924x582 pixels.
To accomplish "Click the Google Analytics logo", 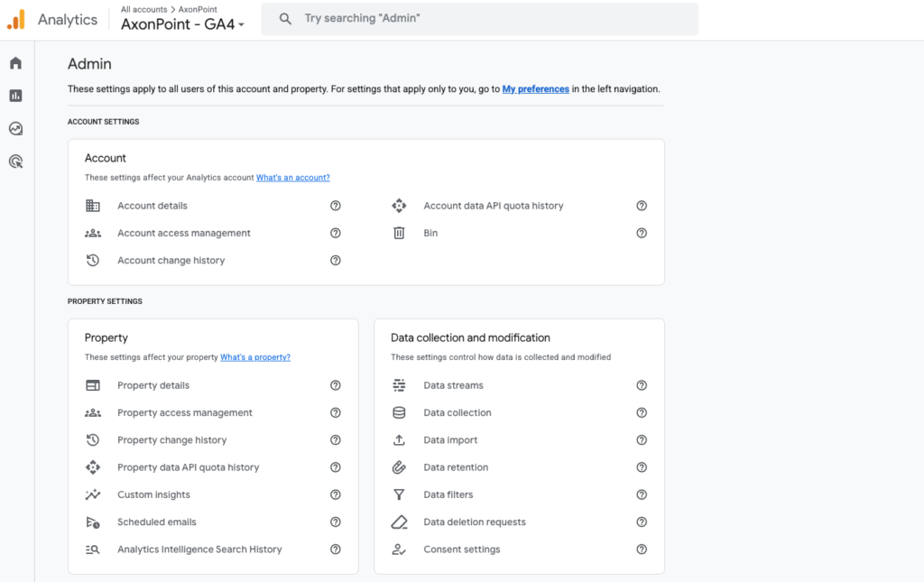I will click(16, 20).
